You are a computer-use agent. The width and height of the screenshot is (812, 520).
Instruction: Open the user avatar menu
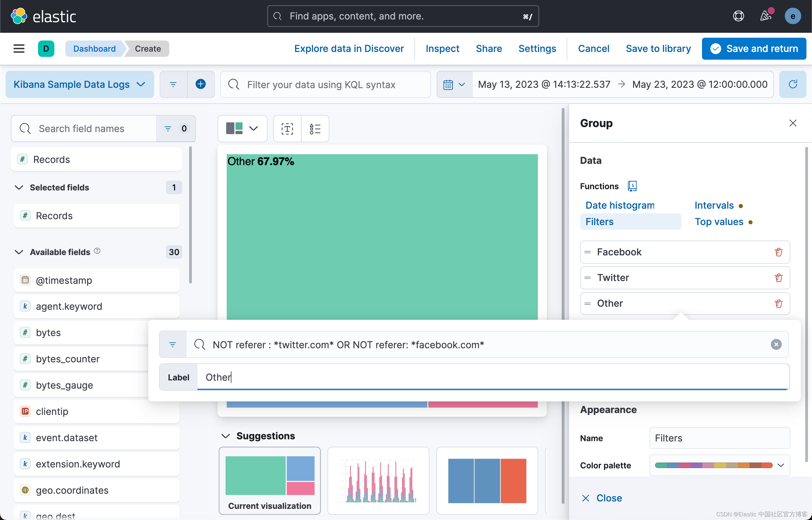tap(793, 16)
